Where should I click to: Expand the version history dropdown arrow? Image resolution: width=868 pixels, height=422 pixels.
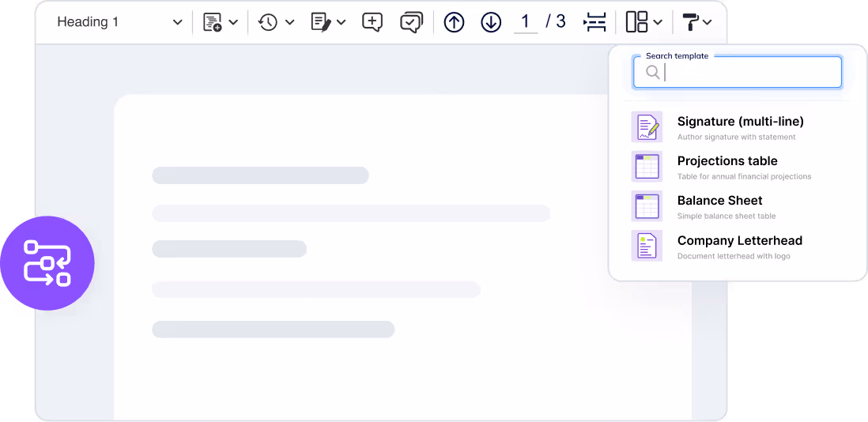point(289,22)
